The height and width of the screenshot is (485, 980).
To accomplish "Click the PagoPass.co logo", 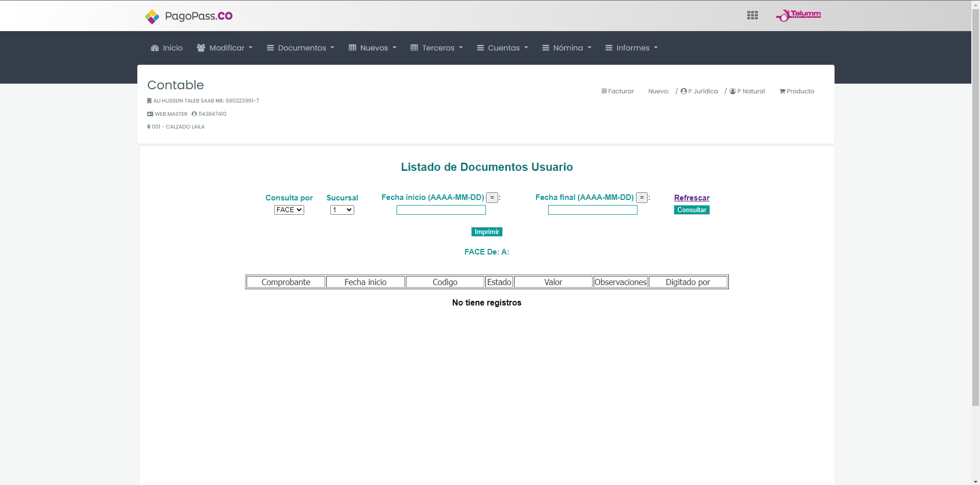I will point(189,16).
